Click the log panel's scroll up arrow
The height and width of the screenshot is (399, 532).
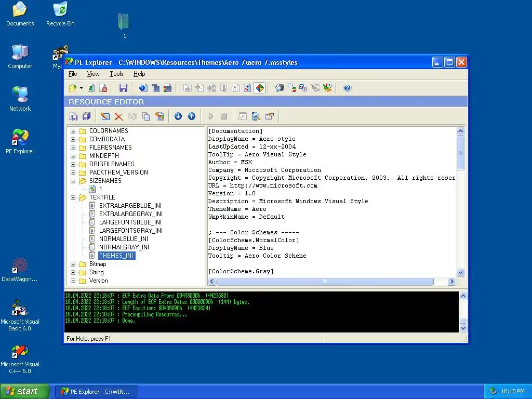463,296
